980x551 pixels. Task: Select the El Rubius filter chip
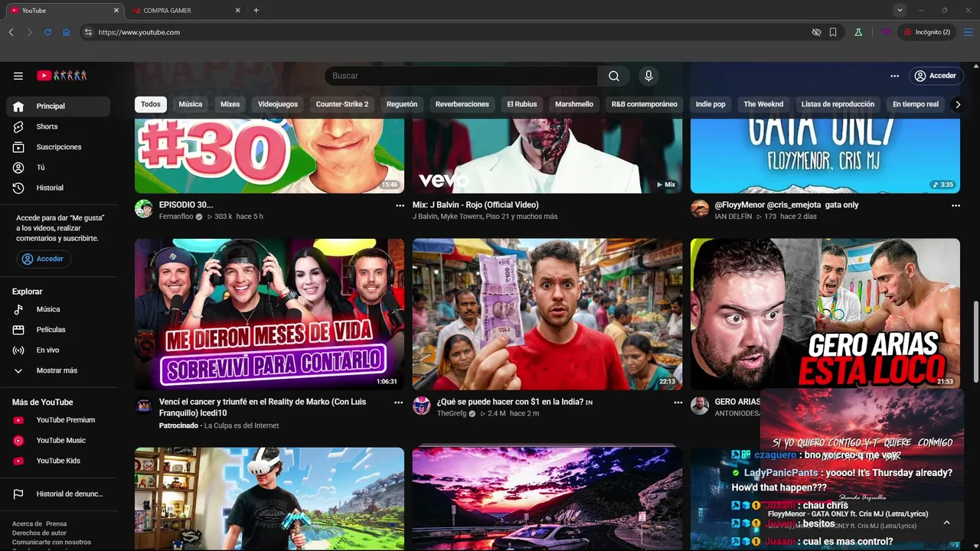[x=522, y=104]
